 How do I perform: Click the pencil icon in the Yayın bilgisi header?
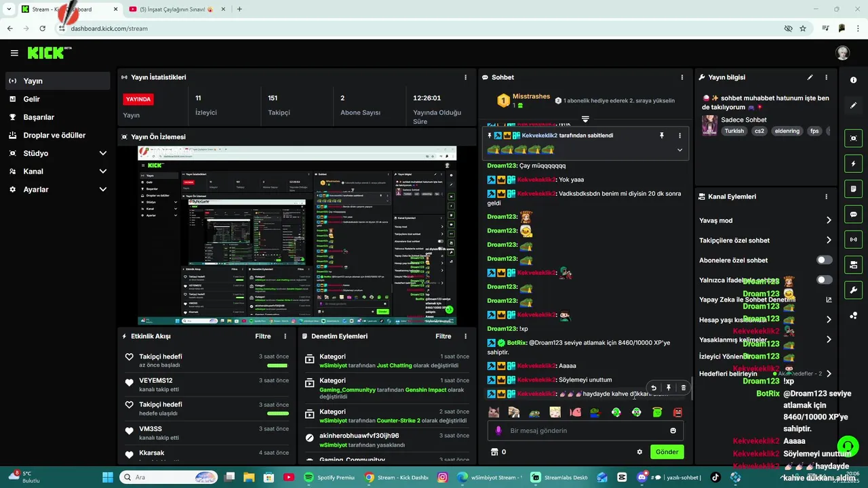(810, 77)
